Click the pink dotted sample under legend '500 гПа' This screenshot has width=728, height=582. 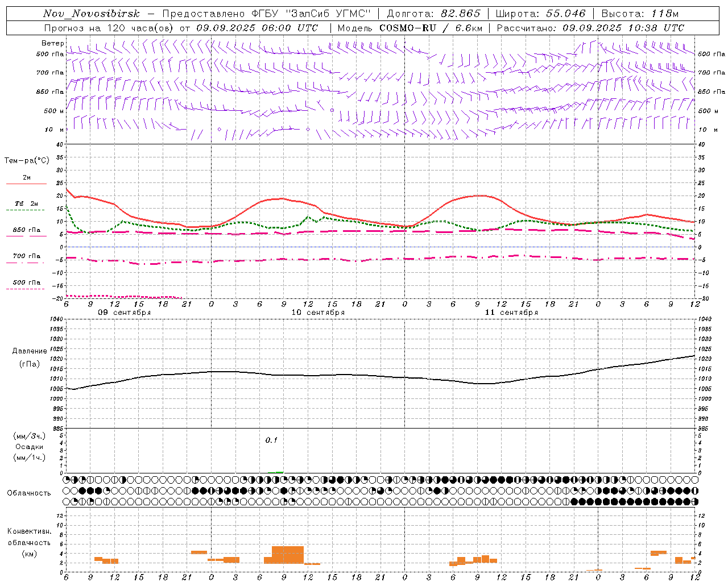(25, 289)
